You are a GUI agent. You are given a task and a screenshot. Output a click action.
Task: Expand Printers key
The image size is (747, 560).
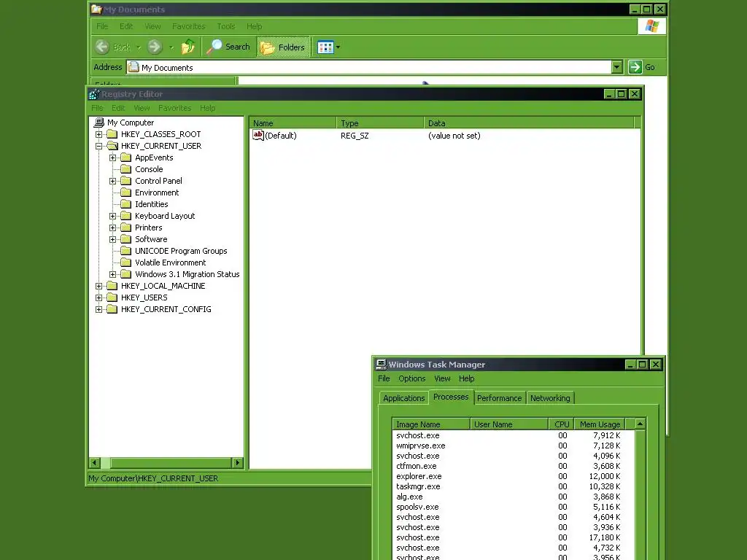click(112, 227)
